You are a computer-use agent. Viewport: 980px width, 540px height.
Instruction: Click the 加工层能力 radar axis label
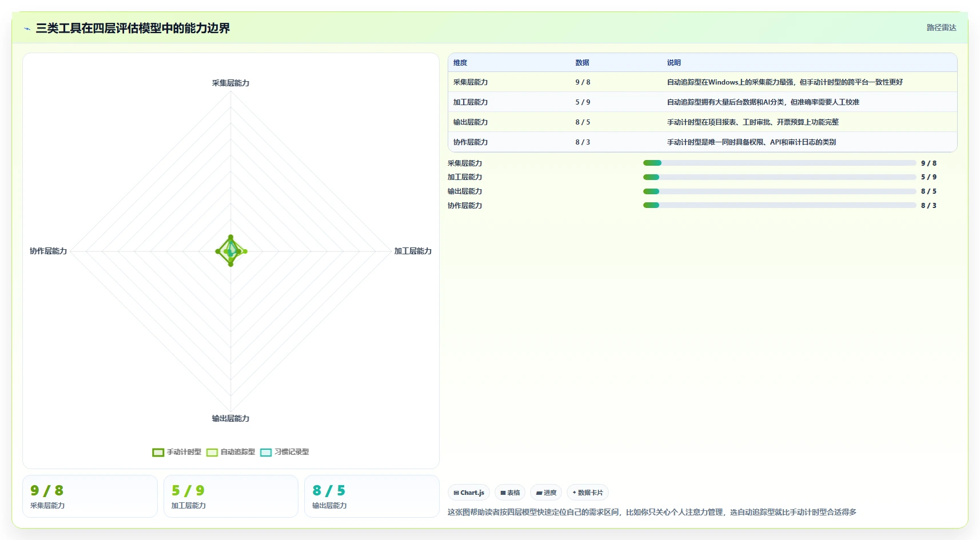tap(413, 251)
